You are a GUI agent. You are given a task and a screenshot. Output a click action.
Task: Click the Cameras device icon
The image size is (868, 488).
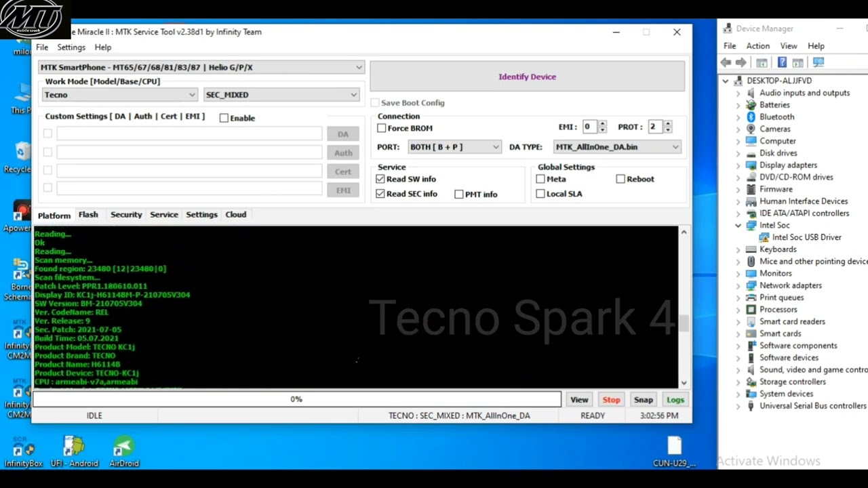click(751, 129)
